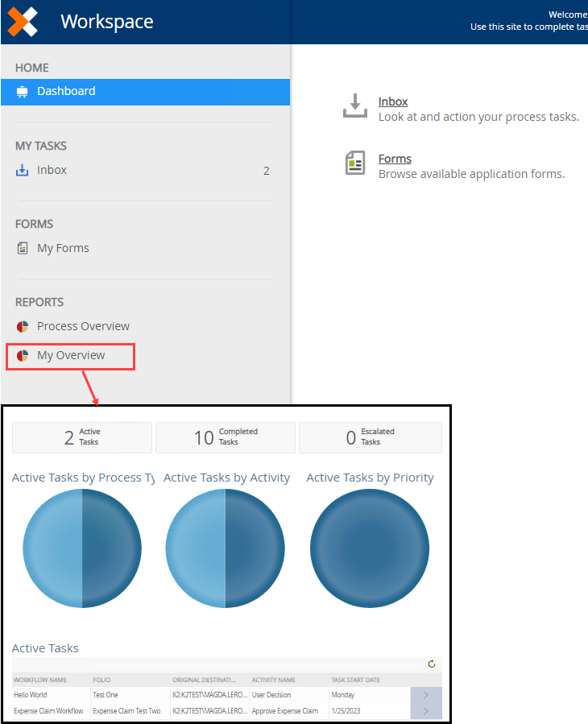The height and width of the screenshot is (724, 588).
Task: Click the My Overview pie chart icon
Action: point(23,355)
